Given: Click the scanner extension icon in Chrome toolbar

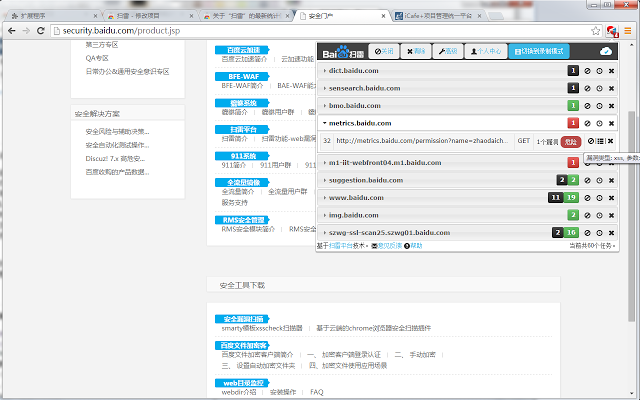Looking at the screenshot, I should tap(612, 31).
